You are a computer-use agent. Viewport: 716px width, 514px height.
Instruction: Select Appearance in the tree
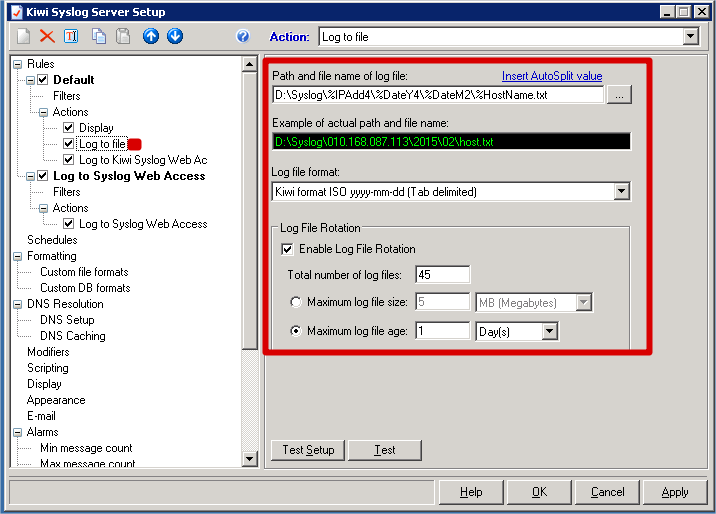pos(56,400)
